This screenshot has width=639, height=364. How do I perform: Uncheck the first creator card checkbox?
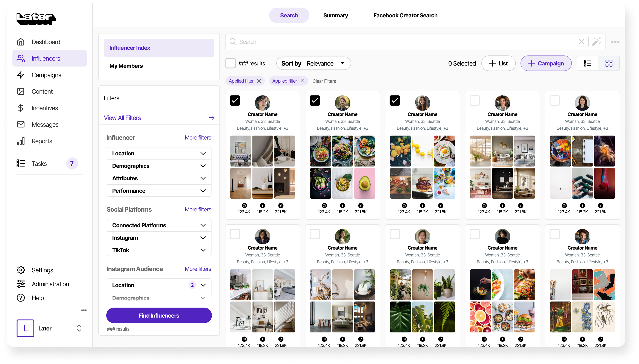(235, 100)
